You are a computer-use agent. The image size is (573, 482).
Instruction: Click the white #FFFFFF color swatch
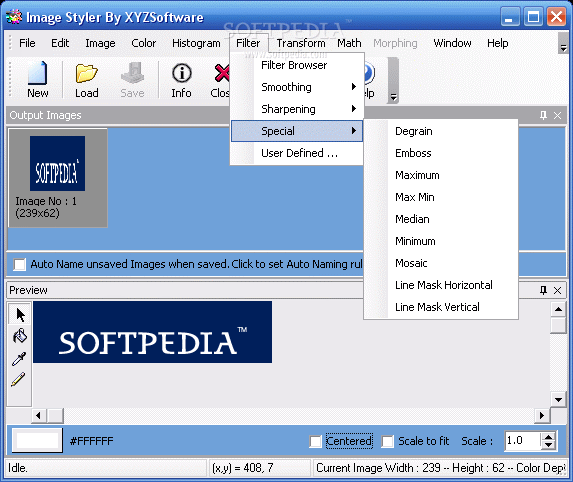pos(37,440)
